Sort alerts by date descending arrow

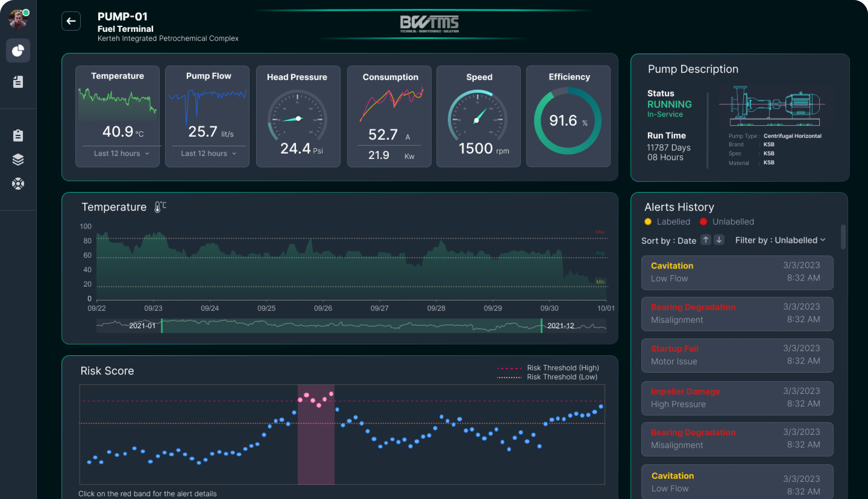[719, 240]
